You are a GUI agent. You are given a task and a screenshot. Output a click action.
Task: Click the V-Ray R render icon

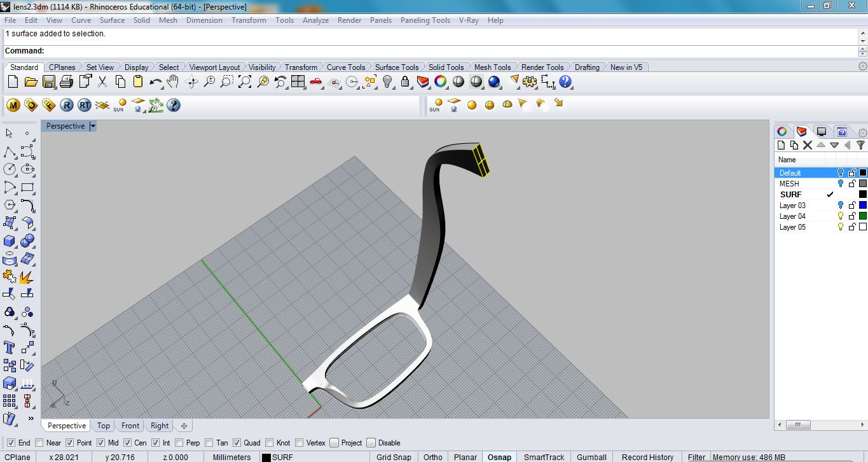pos(67,105)
